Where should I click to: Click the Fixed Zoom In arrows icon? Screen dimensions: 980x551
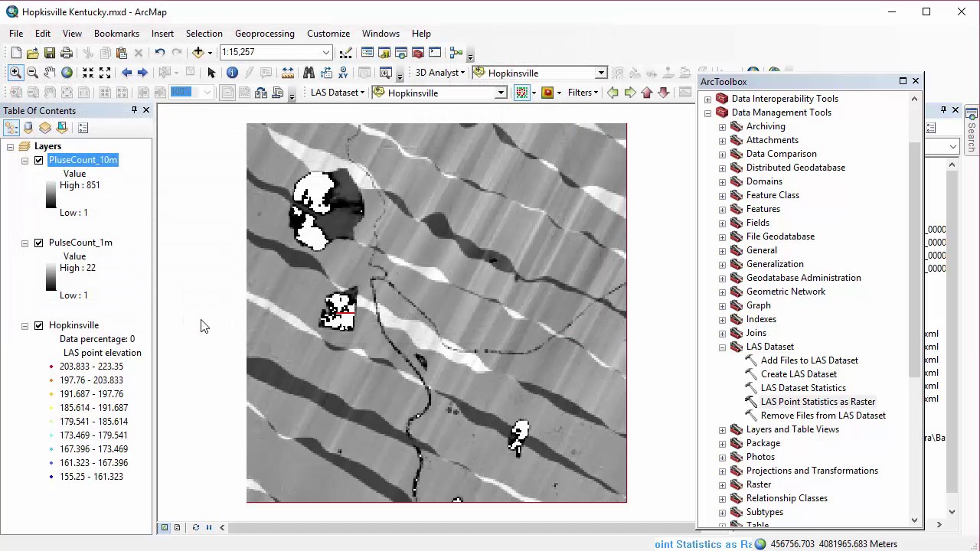point(88,73)
